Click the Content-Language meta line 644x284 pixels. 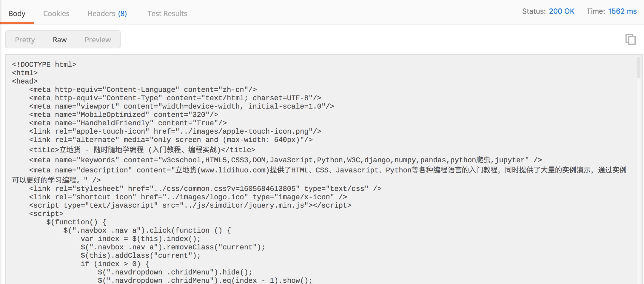point(143,89)
